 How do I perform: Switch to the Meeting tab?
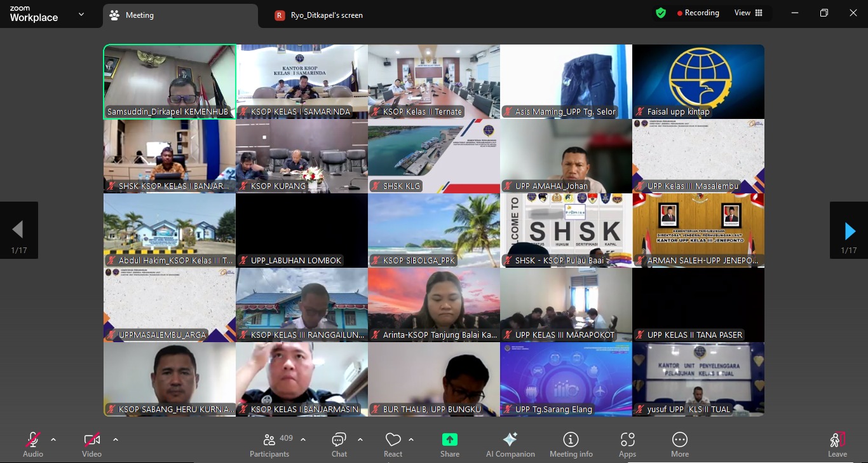180,15
